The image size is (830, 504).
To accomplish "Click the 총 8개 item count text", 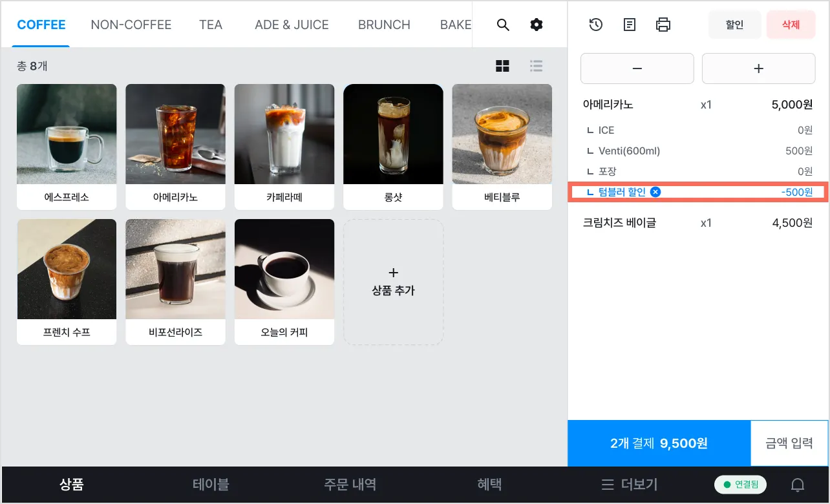I will (32, 66).
